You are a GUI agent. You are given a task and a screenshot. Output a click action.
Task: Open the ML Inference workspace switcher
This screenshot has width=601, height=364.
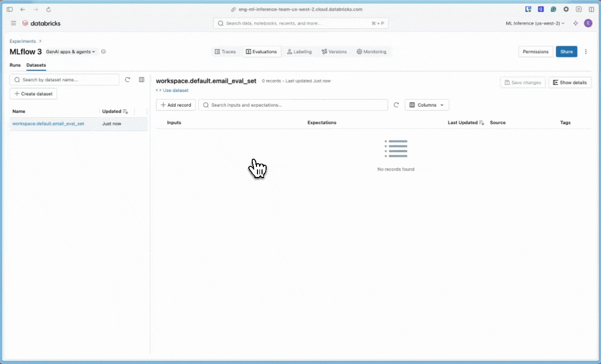(x=535, y=23)
